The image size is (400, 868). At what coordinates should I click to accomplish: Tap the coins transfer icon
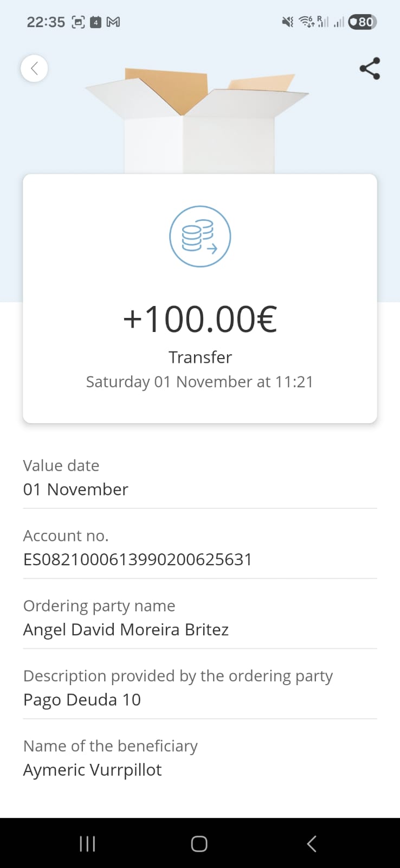point(200,237)
